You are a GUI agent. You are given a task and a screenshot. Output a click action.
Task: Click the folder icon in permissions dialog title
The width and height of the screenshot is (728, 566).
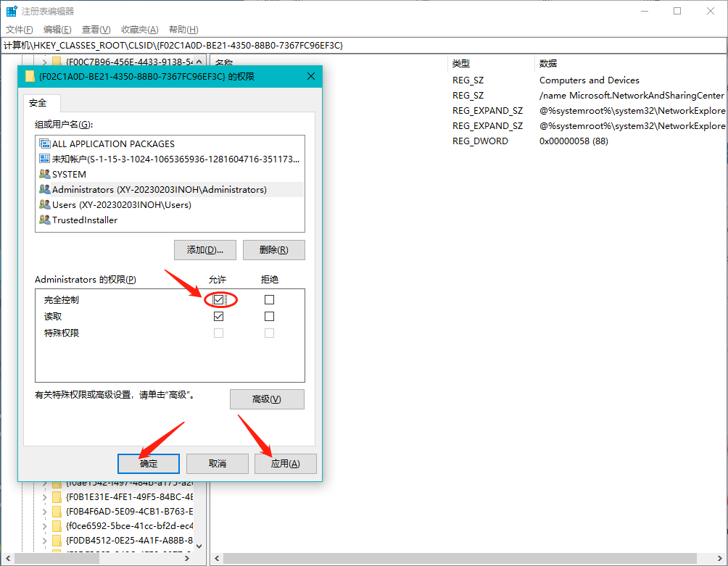coord(30,76)
